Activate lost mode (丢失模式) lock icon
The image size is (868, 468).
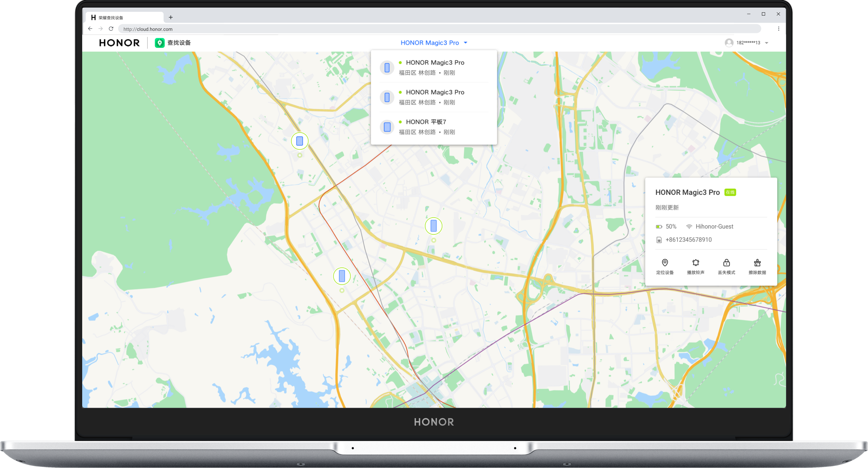726,263
